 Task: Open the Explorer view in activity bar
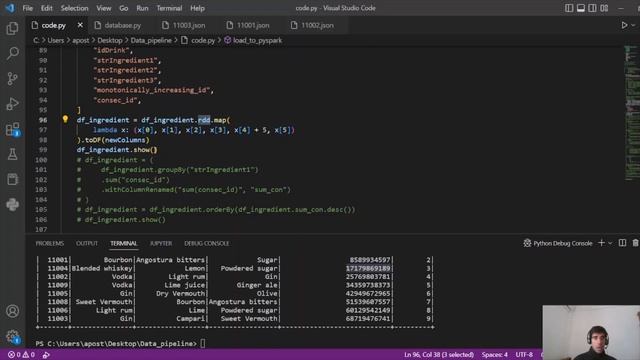12,28
